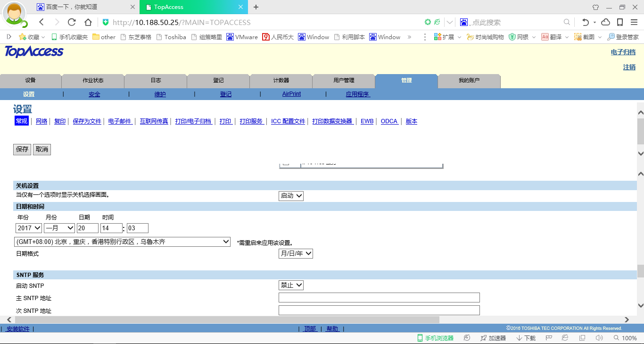Click the 主 SNTP 地址 input field
644x344 pixels.
(379, 297)
